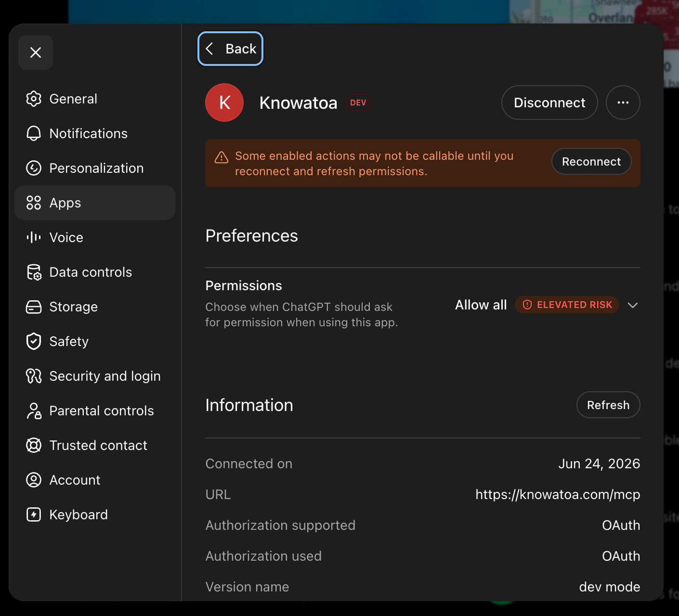Go back with the Back button
This screenshot has height=616, width=679.
[x=230, y=49]
